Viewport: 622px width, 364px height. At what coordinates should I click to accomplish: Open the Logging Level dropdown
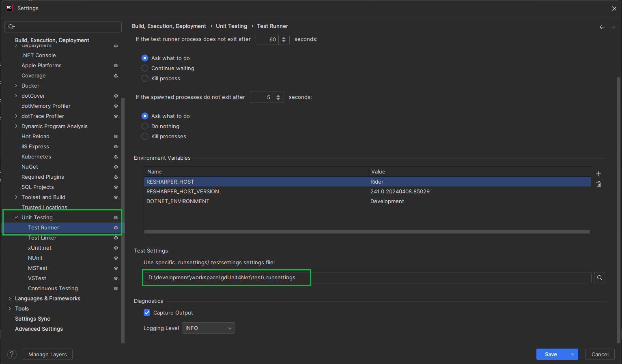point(208,328)
